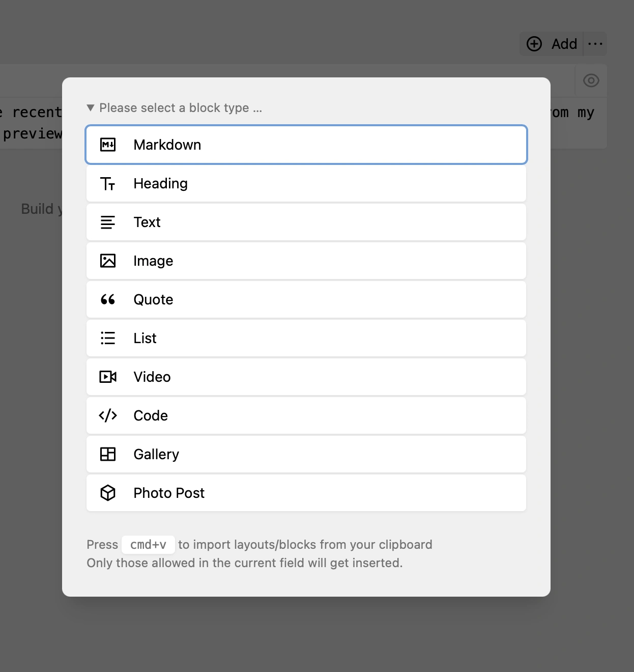
Task: Click the Image block picture icon
Action: pyautogui.click(x=108, y=261)
